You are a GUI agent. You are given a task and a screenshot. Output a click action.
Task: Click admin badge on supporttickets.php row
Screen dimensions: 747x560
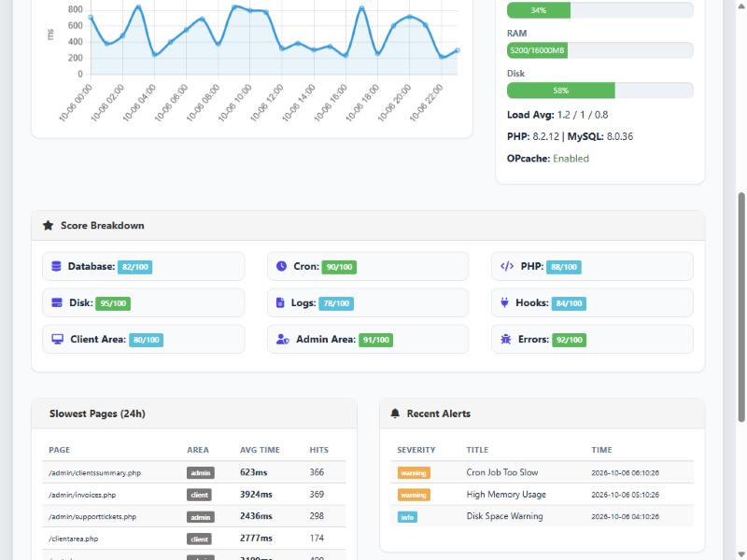click(201, 517)
